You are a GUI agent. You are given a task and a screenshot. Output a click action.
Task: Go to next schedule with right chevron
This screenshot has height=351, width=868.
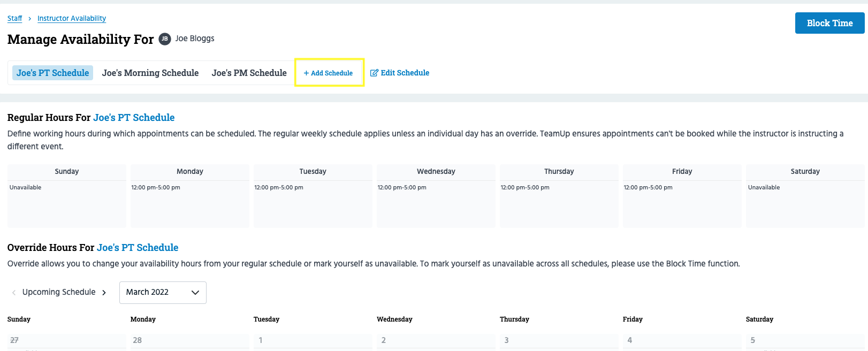(x=104, y=293)
